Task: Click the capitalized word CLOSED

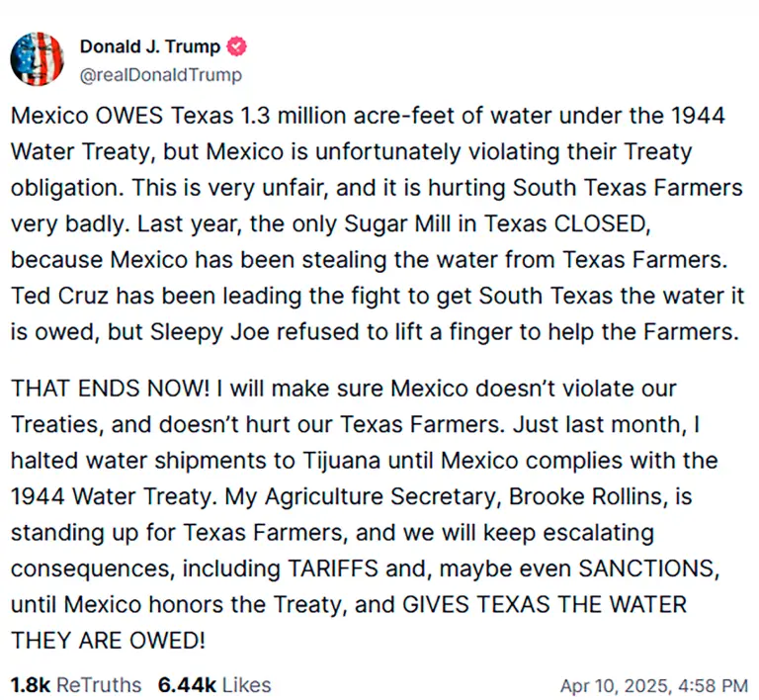Action: click(602, 223)
